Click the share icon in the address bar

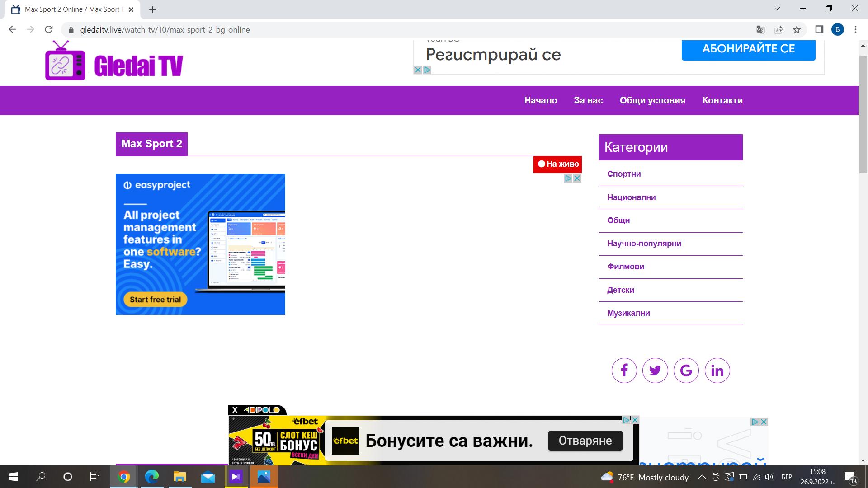[778, 29]
